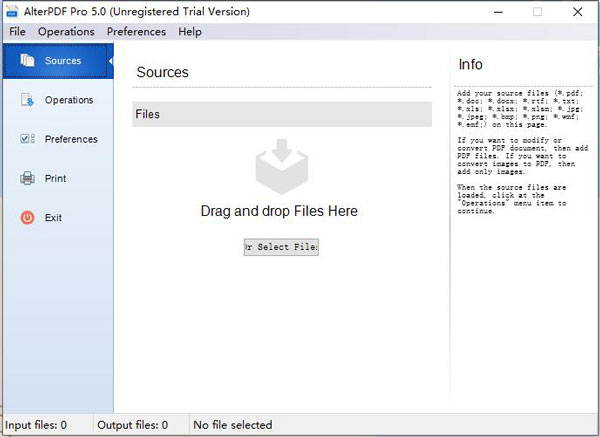Open the Preferences menu in menu bar

pos(136,31)
